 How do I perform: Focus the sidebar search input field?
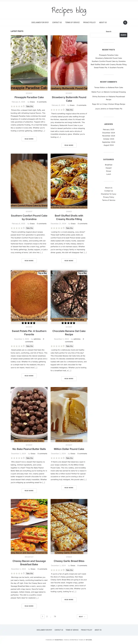coord(104,35)
